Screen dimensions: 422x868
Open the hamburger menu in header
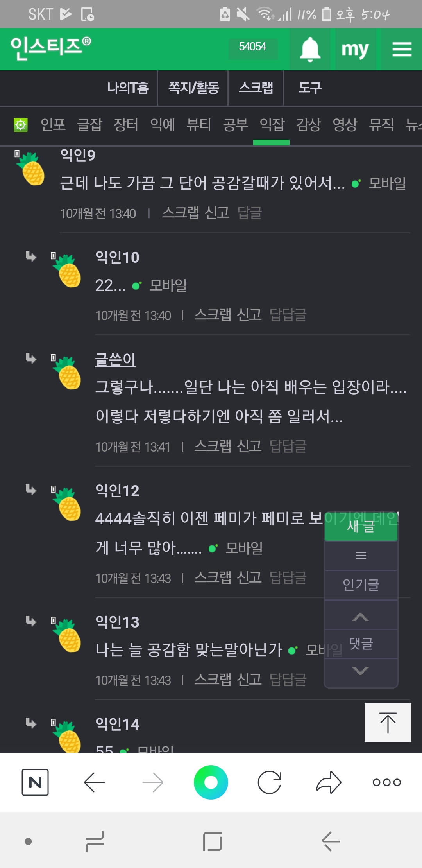pyautogui.click(x=402, y=49)
